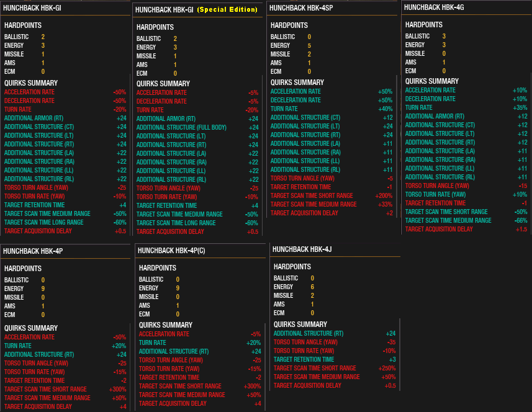Screen dimensions: 532x412
Task: Select DECELERATION RATE +50% in HBK-4SP
Action: pyautogui.click(x=331, y=100)
